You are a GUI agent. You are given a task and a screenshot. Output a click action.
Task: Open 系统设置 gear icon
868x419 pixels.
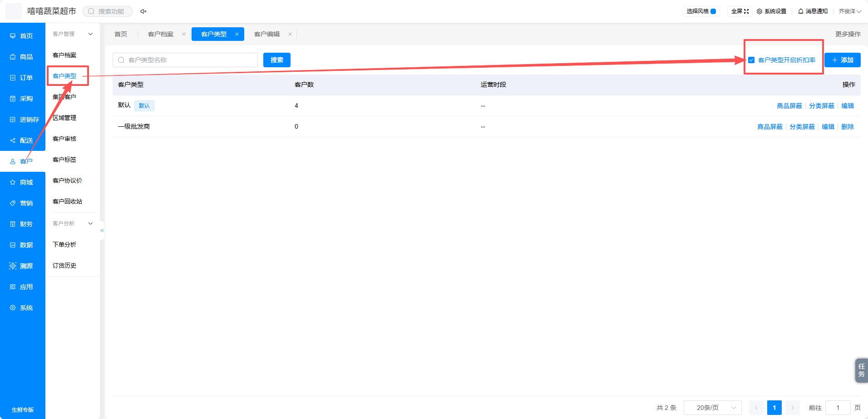click(759, 11)
